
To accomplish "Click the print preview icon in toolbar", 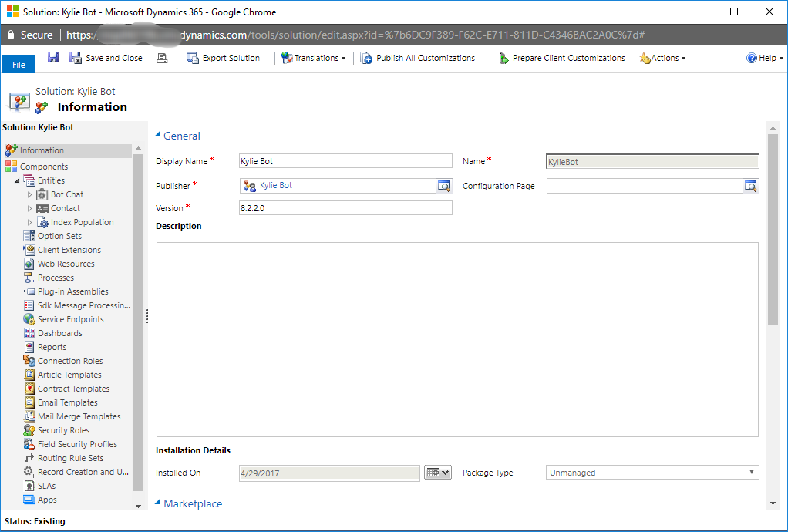I will click(x=162, y=59).
